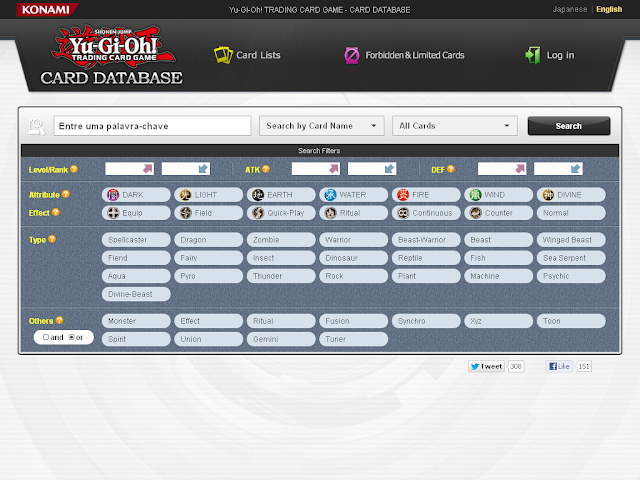
Task: Toggle the EARTH attribute filter
Action: coord(281,195)
